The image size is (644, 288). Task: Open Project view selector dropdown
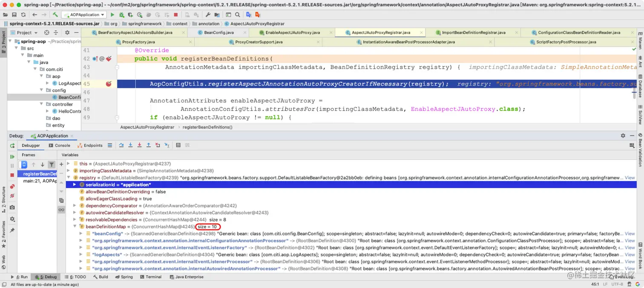pyautogui.click(x=24, y=32)
